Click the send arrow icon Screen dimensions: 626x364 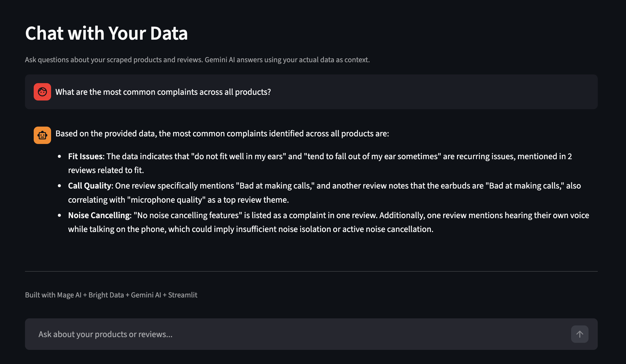[580, 334]
